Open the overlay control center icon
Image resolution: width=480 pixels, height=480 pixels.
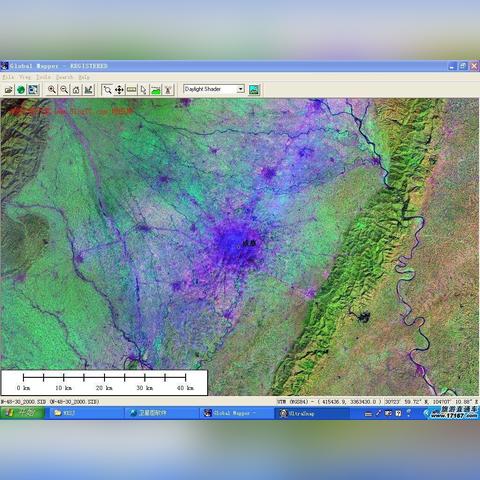(x=33, y=90)
